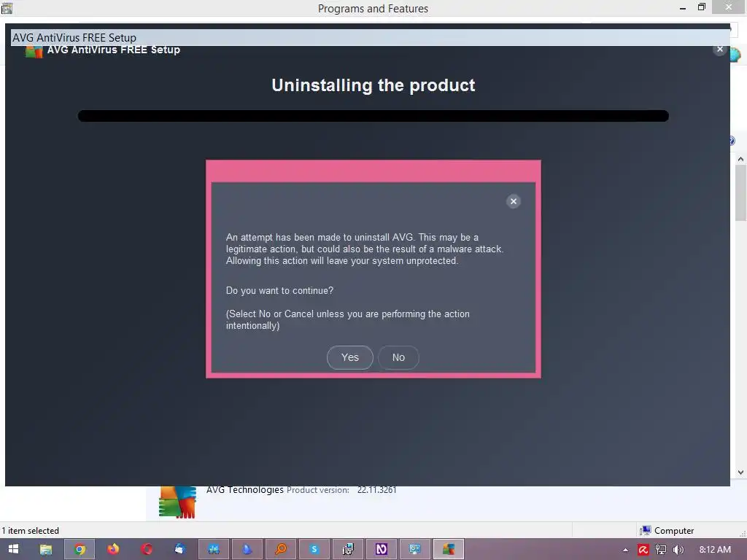Image resolution: width=747 pixels, height=560 pixels.
Task: Open the binoculars app in the taskbar
Action: [214, 549]
